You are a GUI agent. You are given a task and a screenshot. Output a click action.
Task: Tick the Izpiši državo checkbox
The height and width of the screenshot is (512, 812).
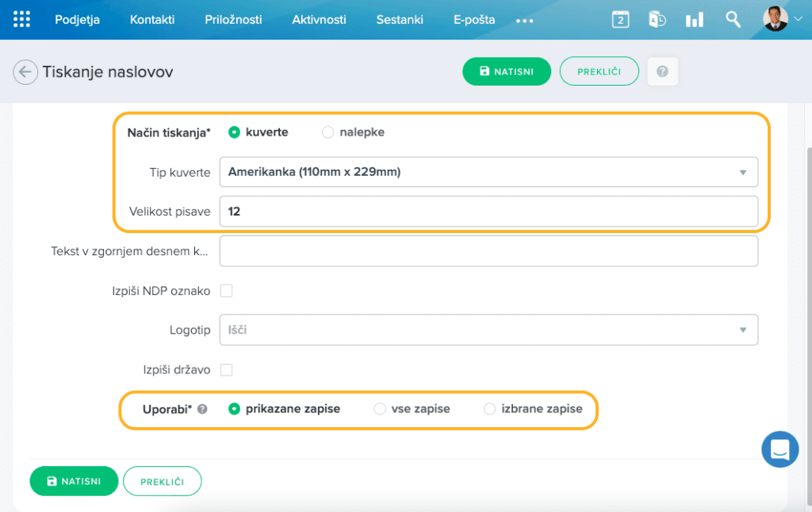(226, 369)
